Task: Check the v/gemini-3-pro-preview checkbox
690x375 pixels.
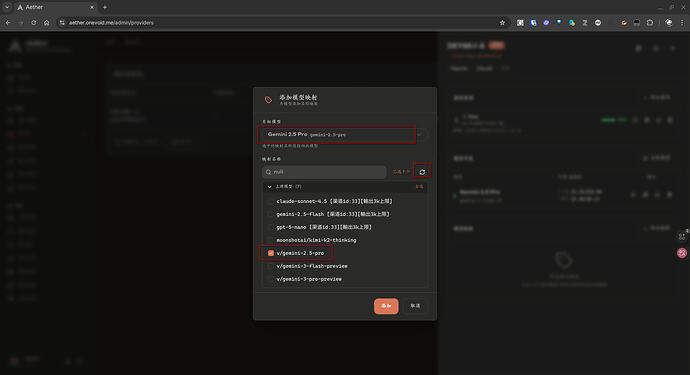Action: click(x=271, y=279)
